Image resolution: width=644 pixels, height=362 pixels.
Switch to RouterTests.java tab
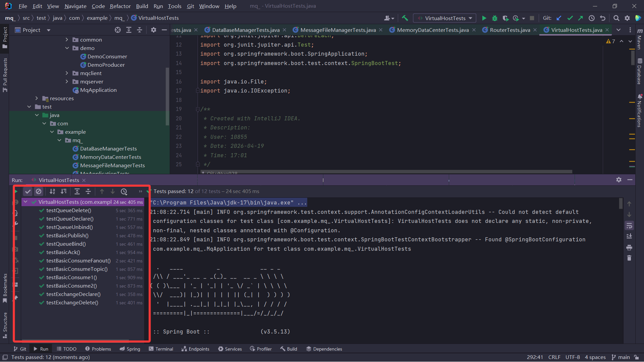click(509, 30)
